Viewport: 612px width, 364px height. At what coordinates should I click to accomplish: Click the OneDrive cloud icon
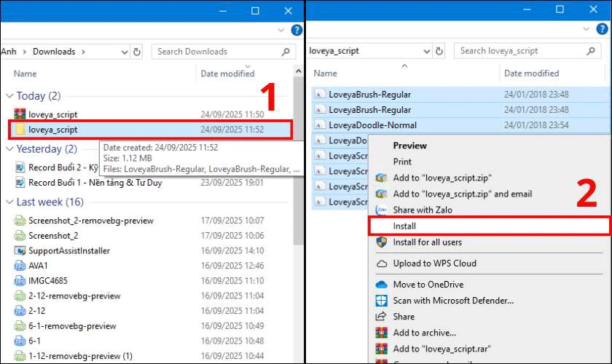tap(381, 285)
